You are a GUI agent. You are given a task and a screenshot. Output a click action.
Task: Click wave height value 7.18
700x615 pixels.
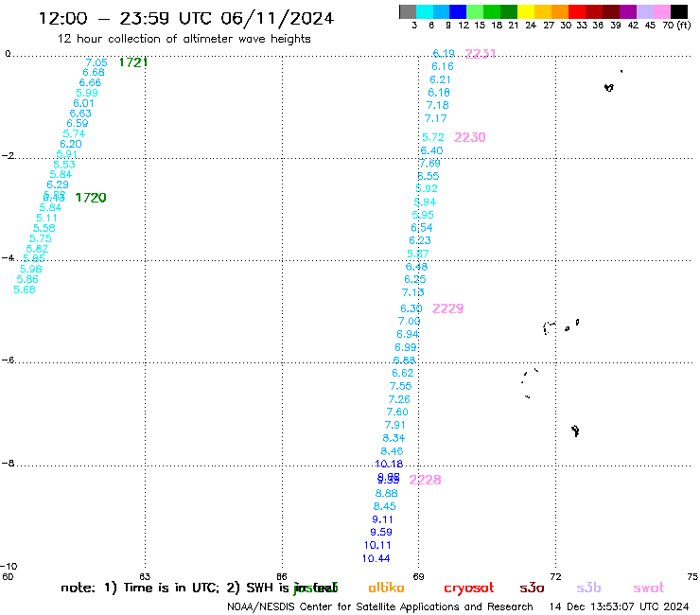click(437, 105)
